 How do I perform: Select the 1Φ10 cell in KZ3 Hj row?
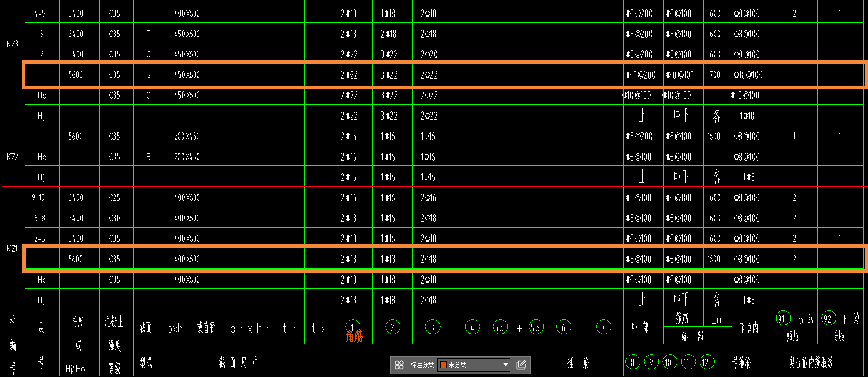point(747,116)
